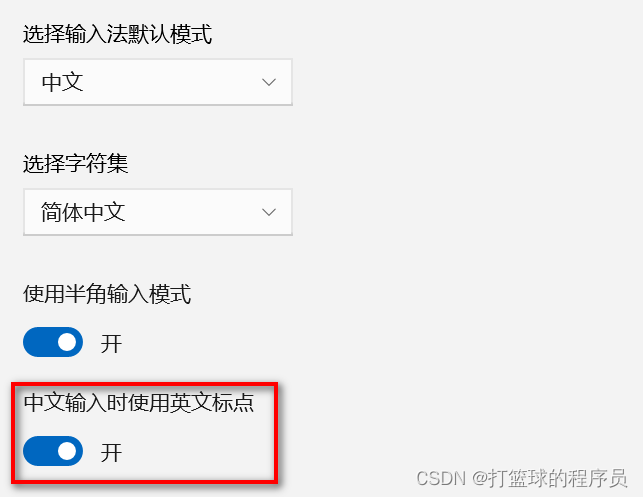
Task: Select the 简体中文 text inside the second dropdown
Action: point(83,212)
